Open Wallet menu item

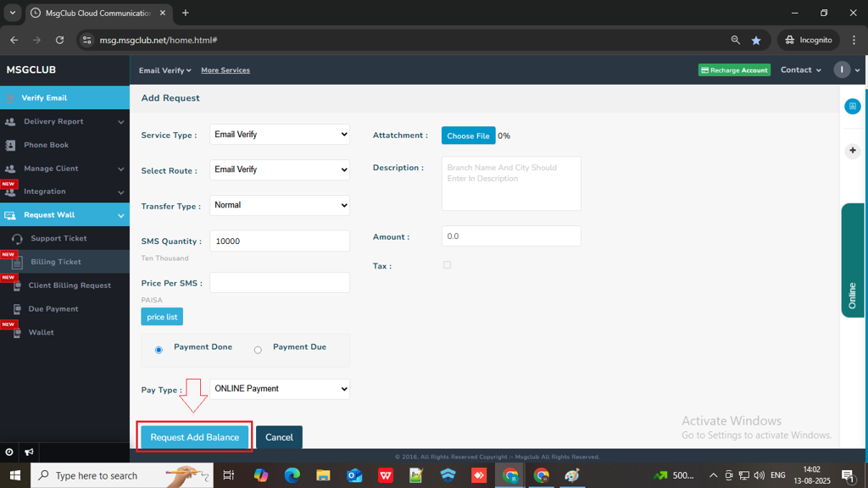point(64,332)
